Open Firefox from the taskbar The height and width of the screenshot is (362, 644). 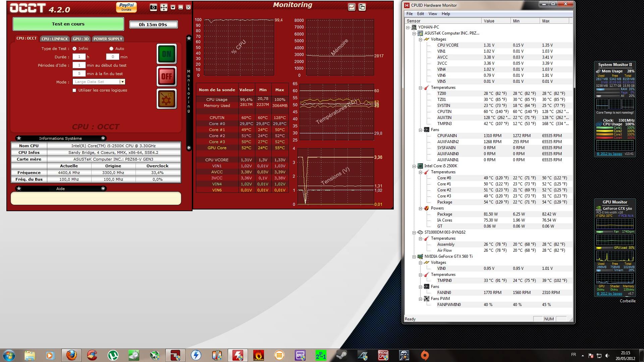tap(71, 355)
